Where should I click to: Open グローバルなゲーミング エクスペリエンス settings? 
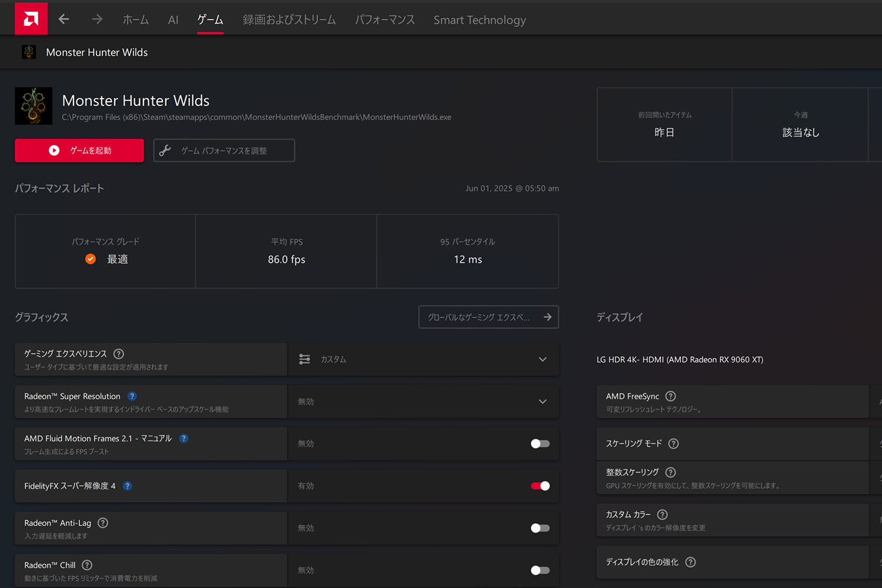point(489,317)
